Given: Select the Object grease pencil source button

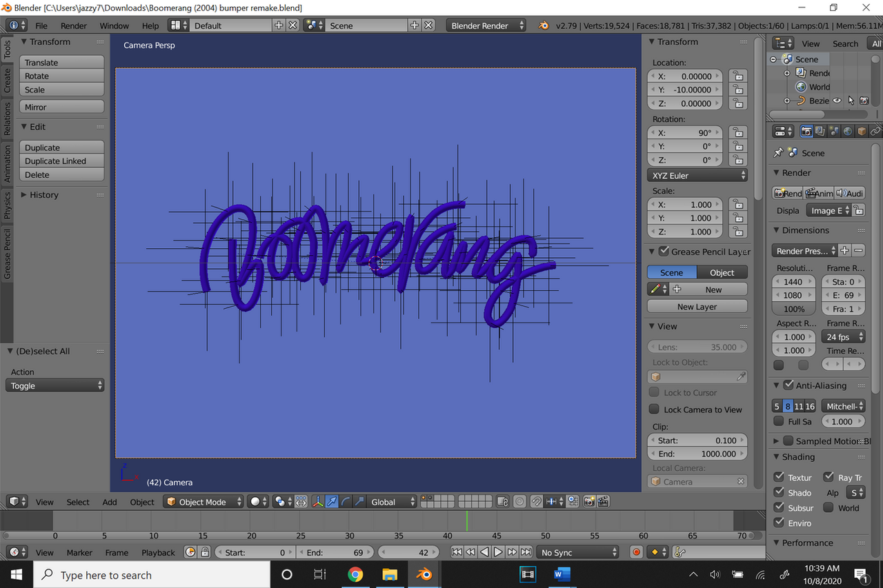Looking at the screenshot, I should coord(722,272).
